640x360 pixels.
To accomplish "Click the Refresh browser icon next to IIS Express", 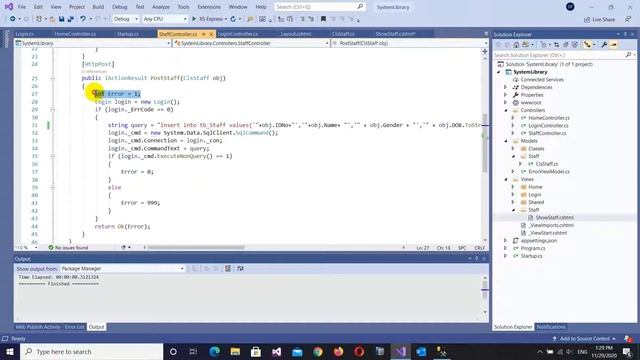I will pyautogui.click(x=233, y=19).
